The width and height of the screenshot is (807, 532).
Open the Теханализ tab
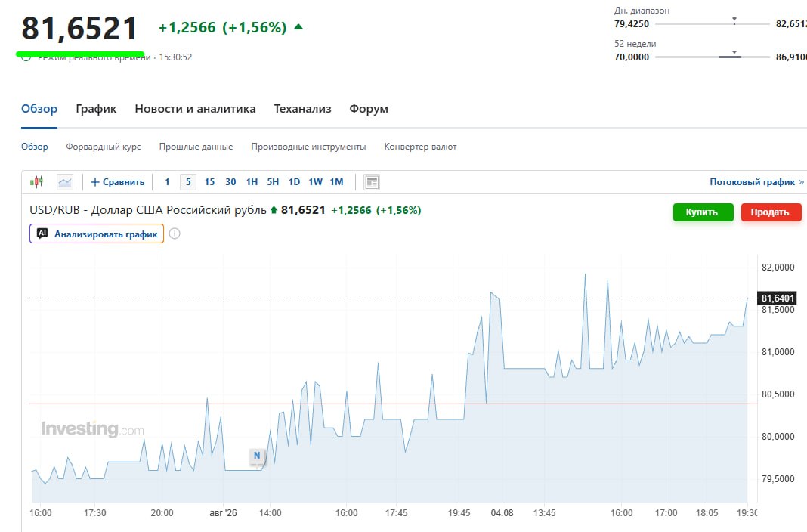coord(302,109)
